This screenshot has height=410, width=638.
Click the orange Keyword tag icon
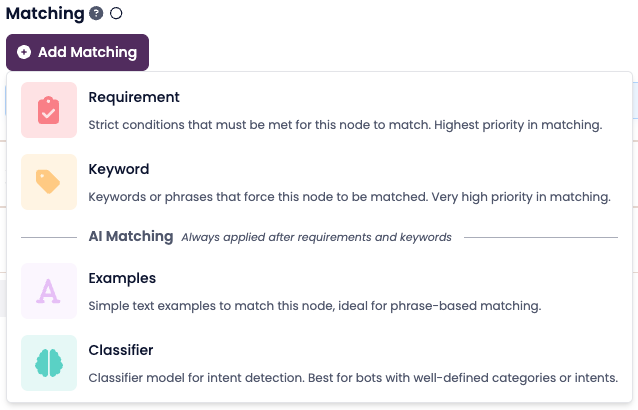pyautogui.click(x=48, y=182)
